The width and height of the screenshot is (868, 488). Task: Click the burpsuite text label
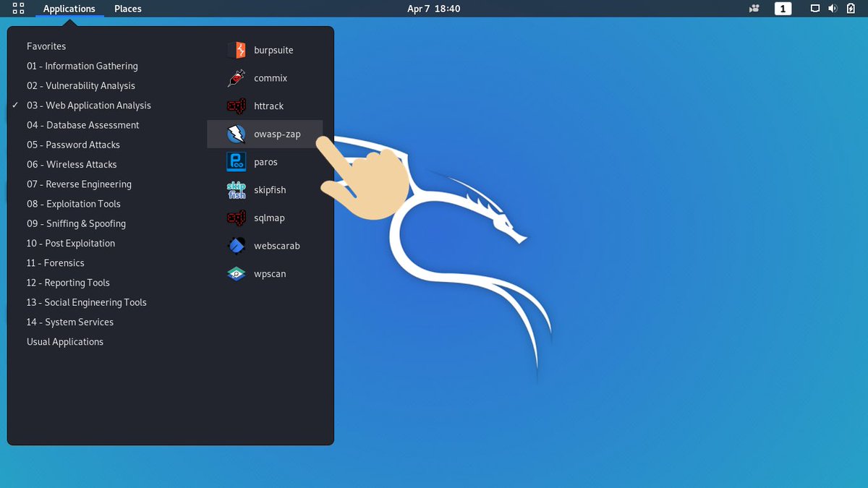273,51
